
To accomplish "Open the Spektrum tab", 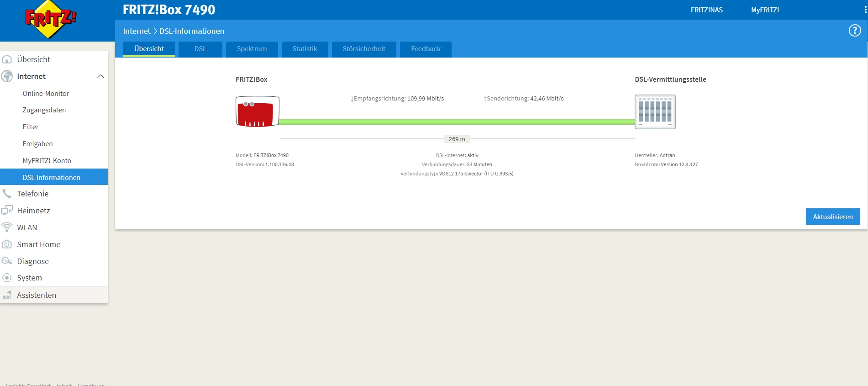I will coord(252,49).
